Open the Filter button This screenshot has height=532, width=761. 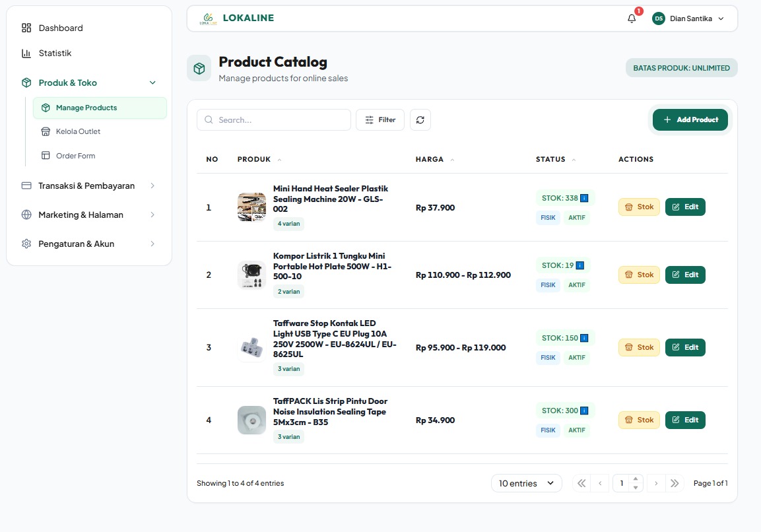[x=380, y=120]
